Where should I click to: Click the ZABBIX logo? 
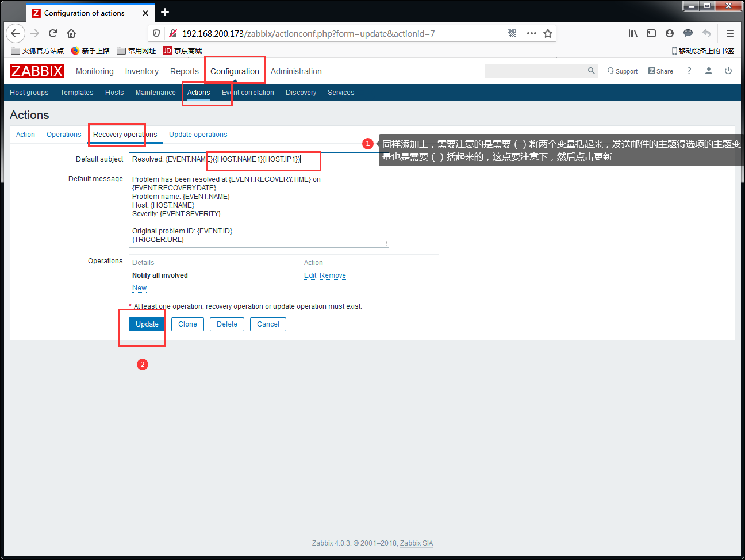37,71
